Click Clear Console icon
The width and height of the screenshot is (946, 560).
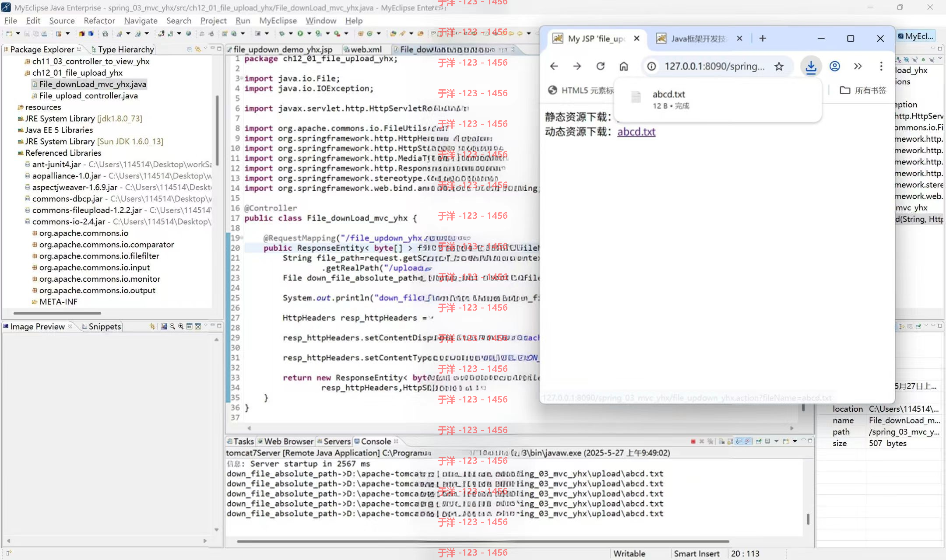[721, 441]
